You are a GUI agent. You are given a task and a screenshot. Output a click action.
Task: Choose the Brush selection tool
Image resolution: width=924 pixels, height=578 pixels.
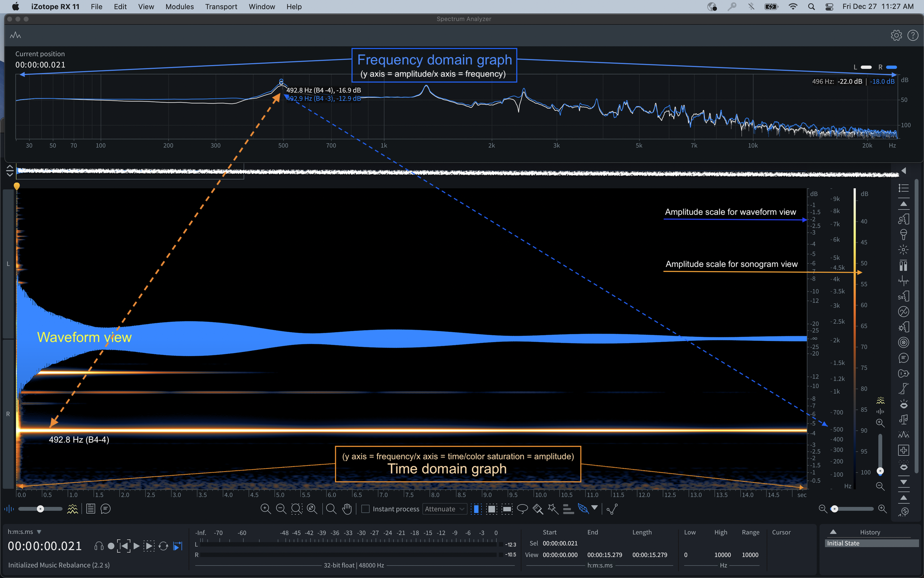(537, 509)
